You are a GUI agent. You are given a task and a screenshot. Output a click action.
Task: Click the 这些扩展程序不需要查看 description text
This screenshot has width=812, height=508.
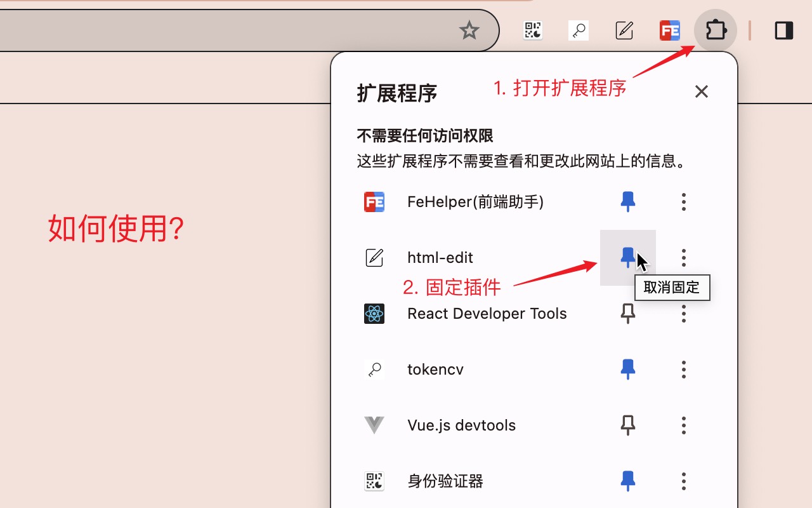523,161
